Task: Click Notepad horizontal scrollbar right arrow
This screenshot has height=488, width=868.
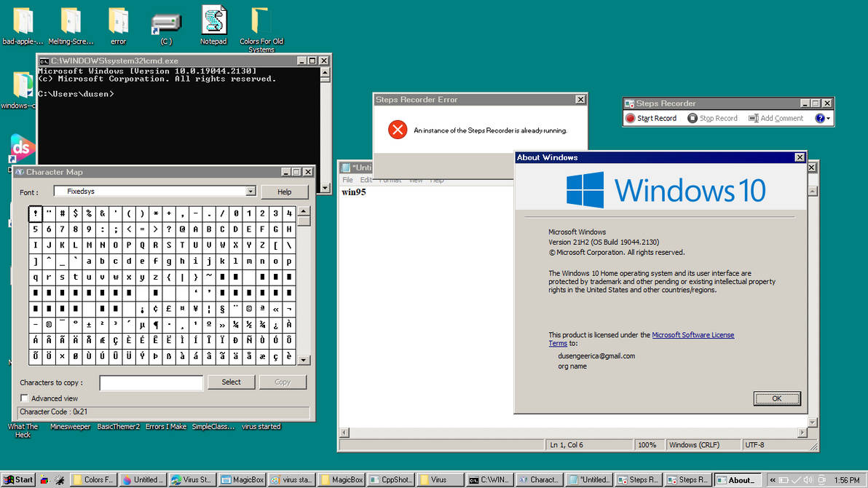Action: click(x=802, y=432)
